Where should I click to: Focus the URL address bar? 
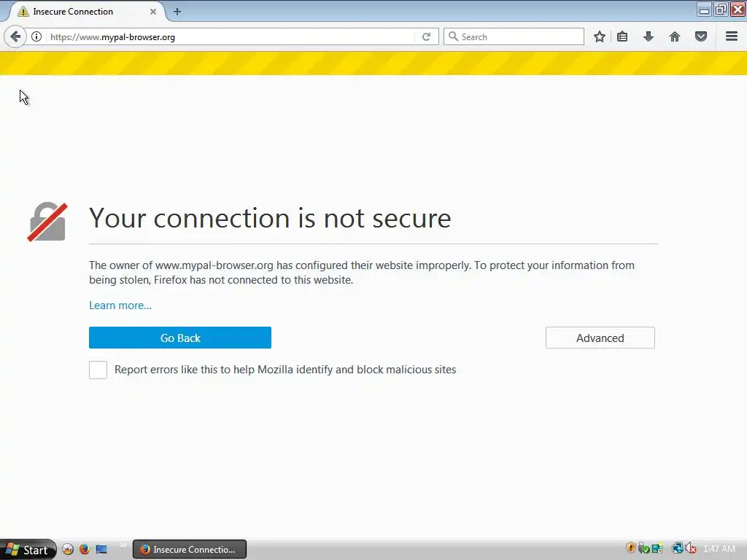tap(231, 36)
